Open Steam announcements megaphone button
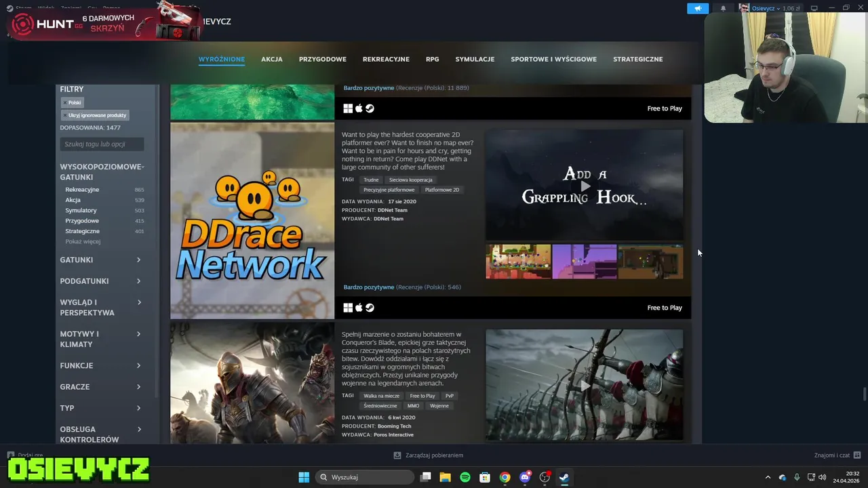Screen dimensions: 868x488 (x=698, y=8)
